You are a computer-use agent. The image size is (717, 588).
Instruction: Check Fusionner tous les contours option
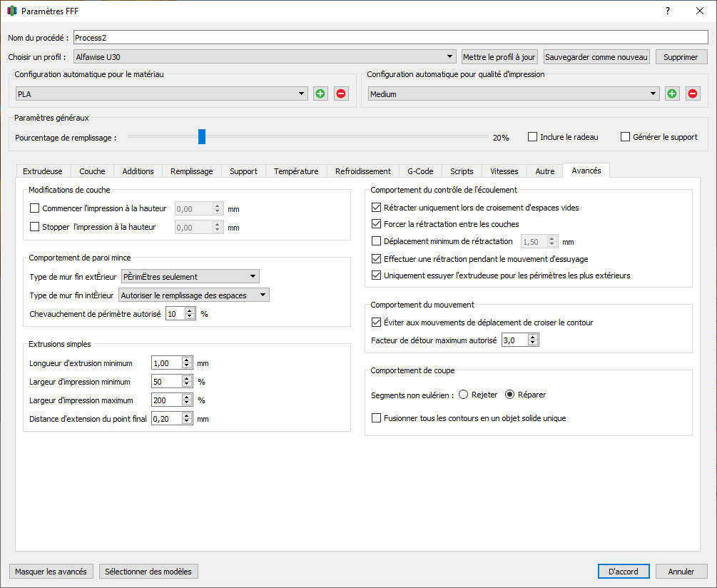click(x=376, y=418)
